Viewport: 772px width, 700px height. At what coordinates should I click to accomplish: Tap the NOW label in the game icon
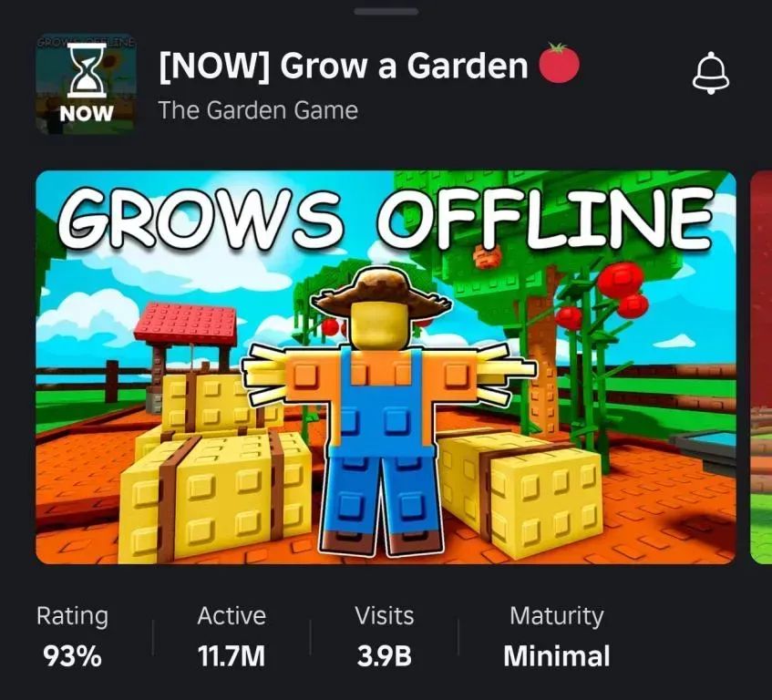pos(87,114)
